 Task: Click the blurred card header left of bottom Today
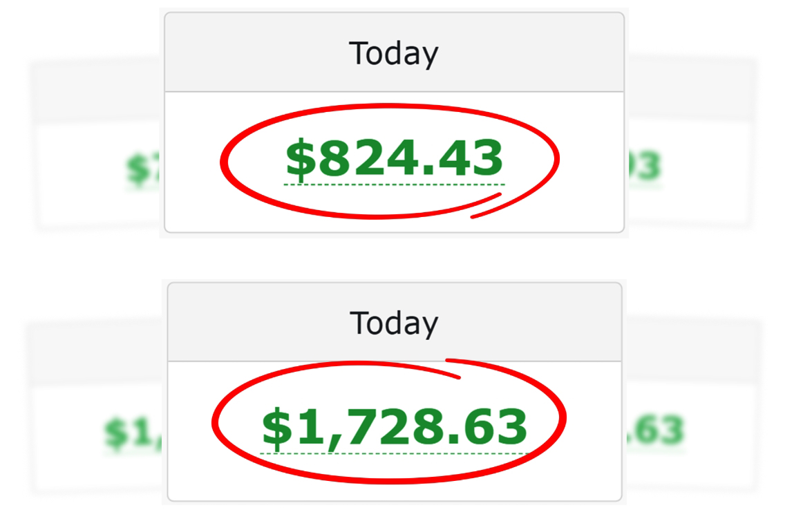[95, 354]
